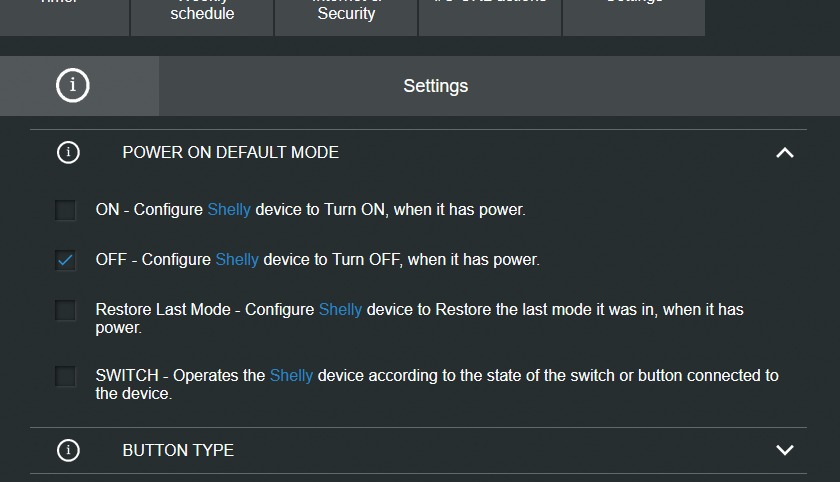This screenshot has width=840, height=482.
Task: Uncheck the OFF power-on default checkbox
Action: (65, 260)
